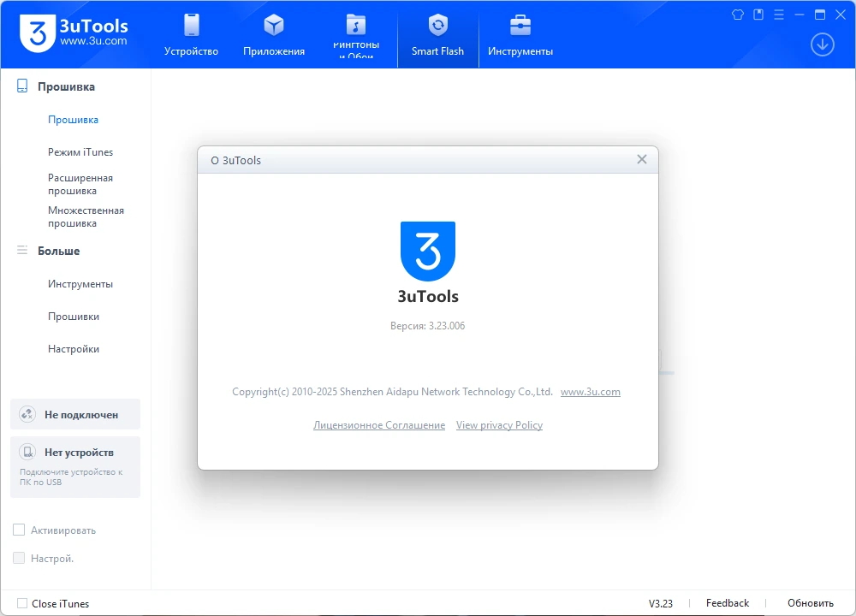Viewport: 856px width, 616px height.
Task: Open the Устройство device section
Action: (x=191, y=35)
